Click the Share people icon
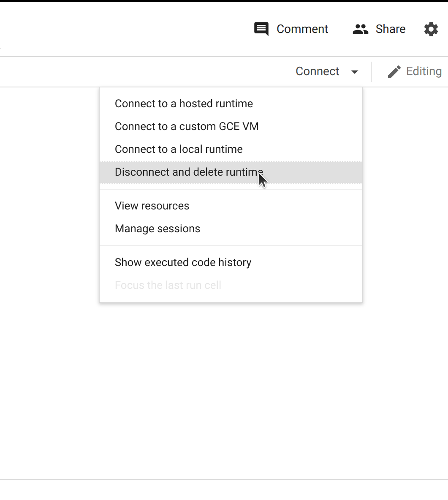 pos(360,29)
